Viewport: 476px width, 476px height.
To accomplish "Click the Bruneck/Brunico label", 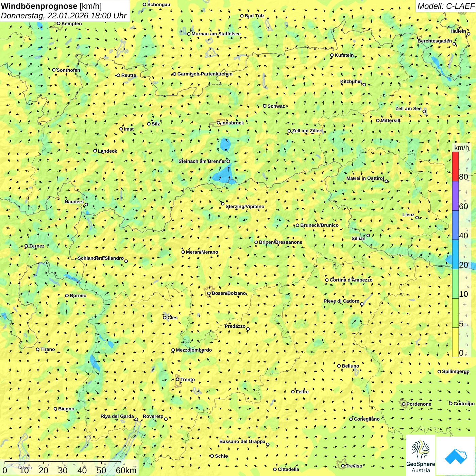I will click(x=319, y=225).
